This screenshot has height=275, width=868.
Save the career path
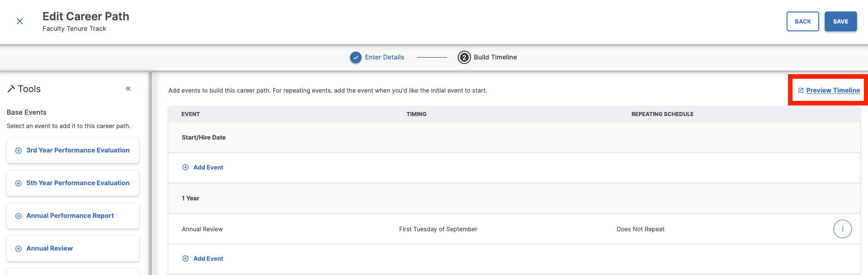coord(840,22)
